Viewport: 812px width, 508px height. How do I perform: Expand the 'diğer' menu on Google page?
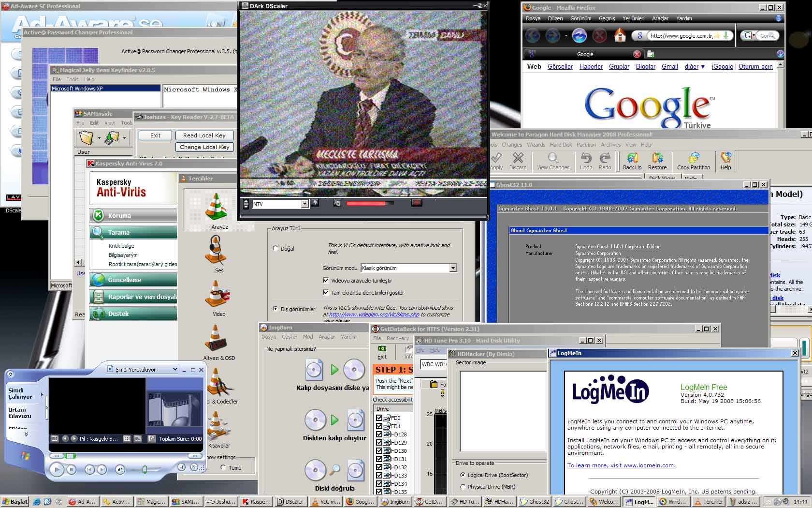pyautogui.click(x=695, y=67)
